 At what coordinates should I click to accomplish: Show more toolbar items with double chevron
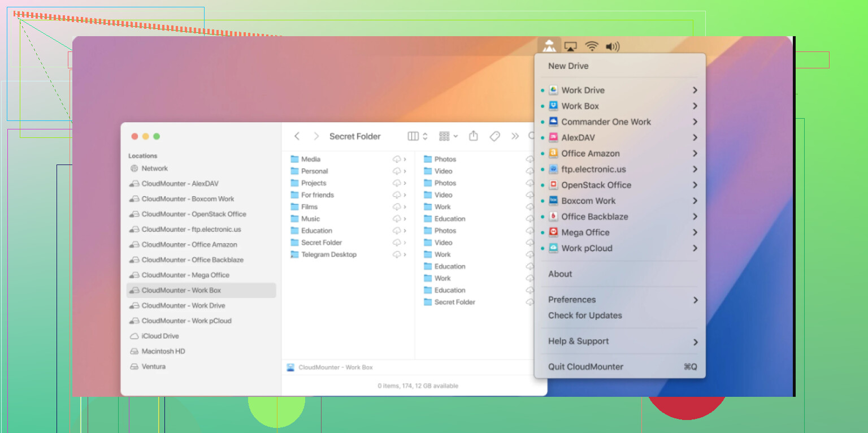click(515, 136)
